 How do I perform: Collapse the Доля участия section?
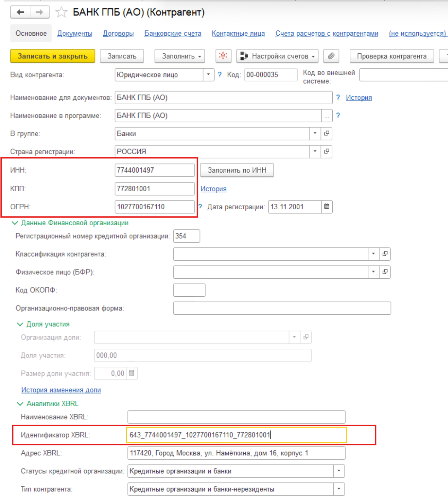[20, 324]
